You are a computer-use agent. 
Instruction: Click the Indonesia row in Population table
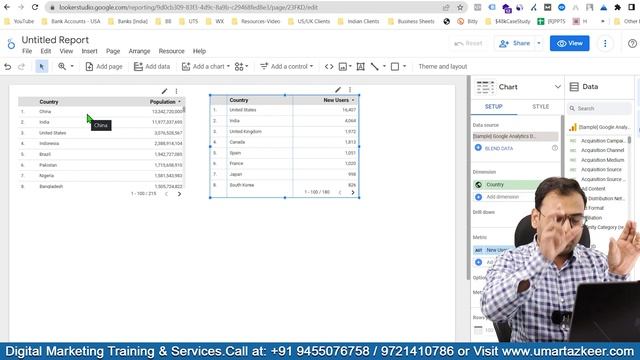click(x=102, y=144)
